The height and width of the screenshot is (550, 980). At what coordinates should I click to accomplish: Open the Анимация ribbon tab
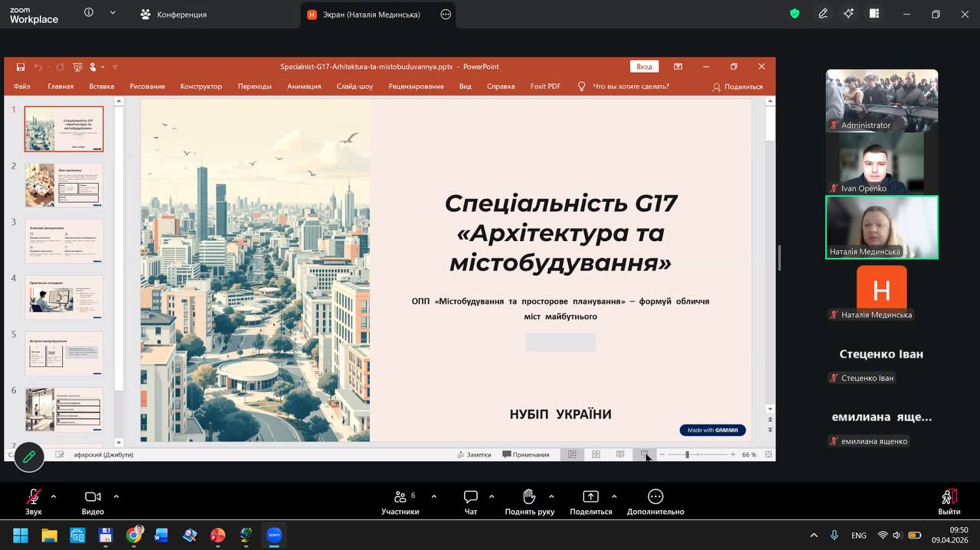click(304, 86)
